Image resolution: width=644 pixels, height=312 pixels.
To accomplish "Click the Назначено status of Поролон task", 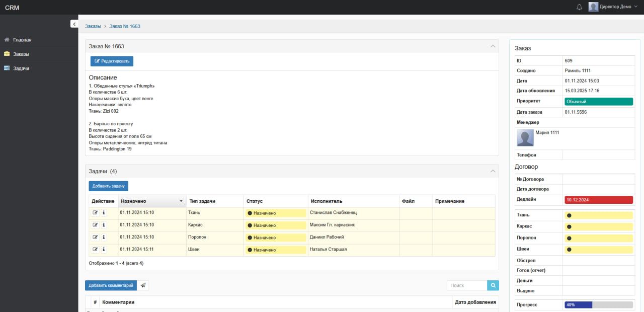I will (x=276, y=238).
